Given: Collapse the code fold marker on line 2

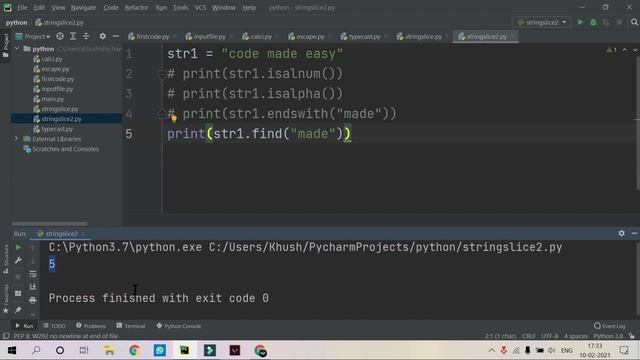Looking at the screenshot, I should (x=162, y=74).
